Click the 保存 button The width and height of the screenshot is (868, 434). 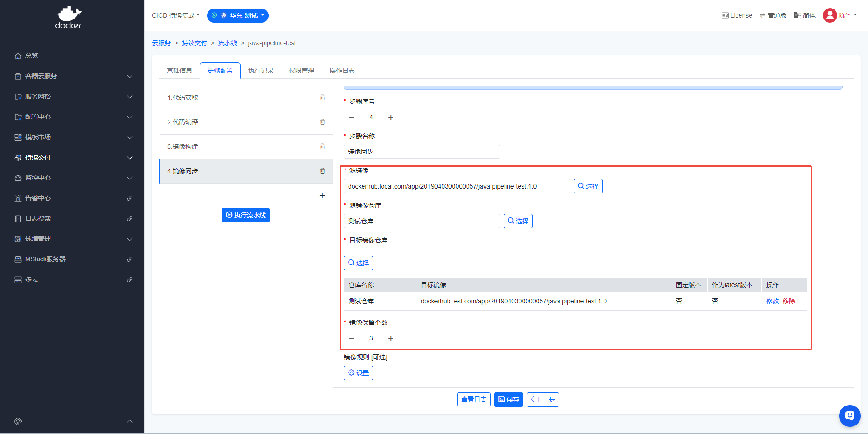point(509,400)
